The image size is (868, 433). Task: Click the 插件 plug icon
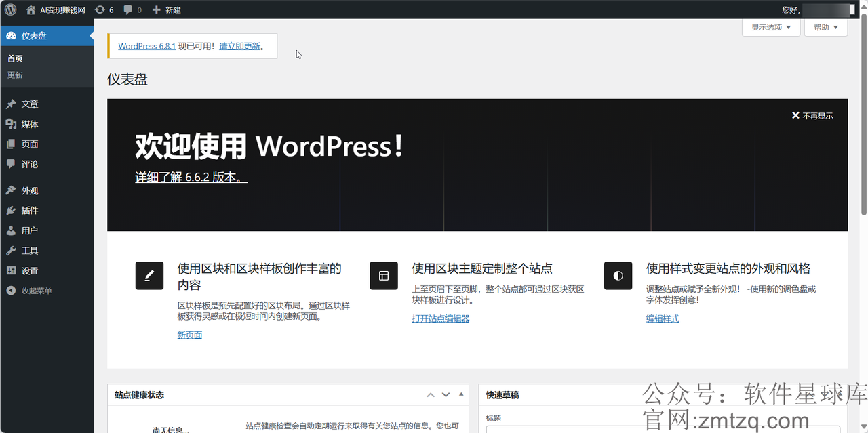11,211
